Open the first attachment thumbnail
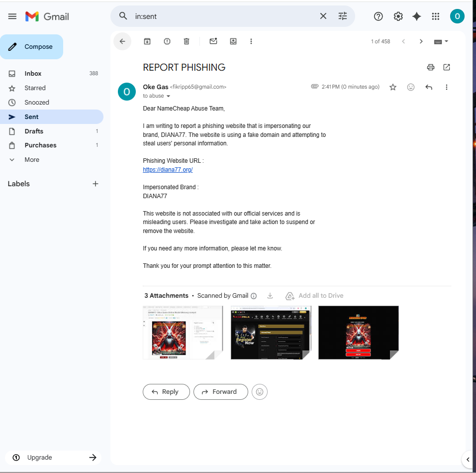 [x=183, y=333]
